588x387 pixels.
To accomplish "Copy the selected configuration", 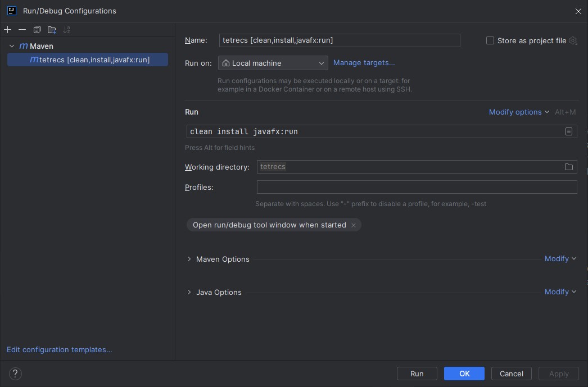I will click(37, 30).
